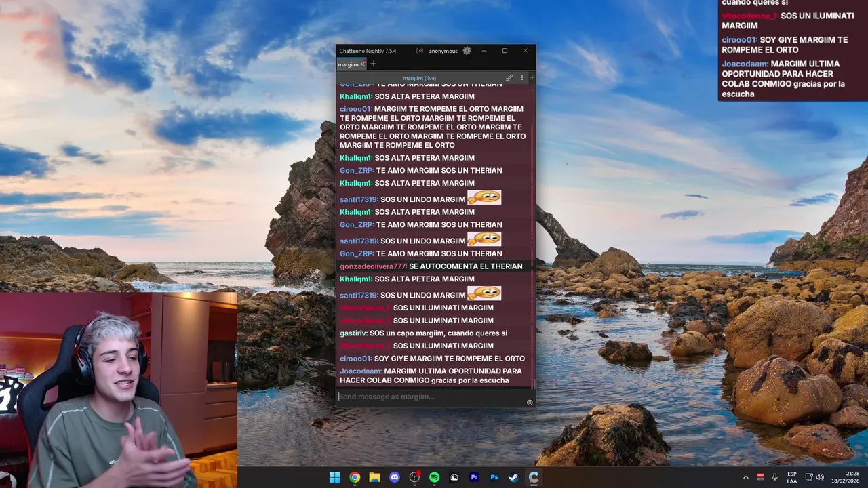Open gonzadeolivera777 user card

(373, 266)
